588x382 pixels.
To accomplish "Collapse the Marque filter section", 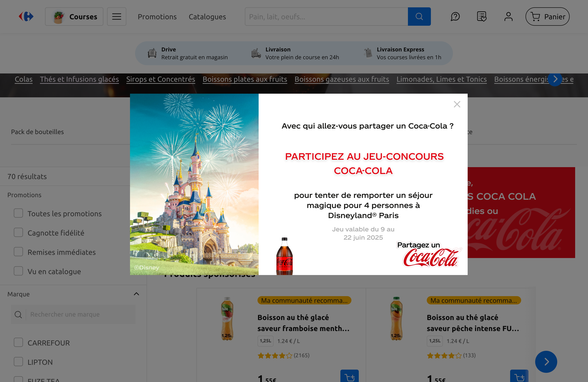I will (136, 294).
